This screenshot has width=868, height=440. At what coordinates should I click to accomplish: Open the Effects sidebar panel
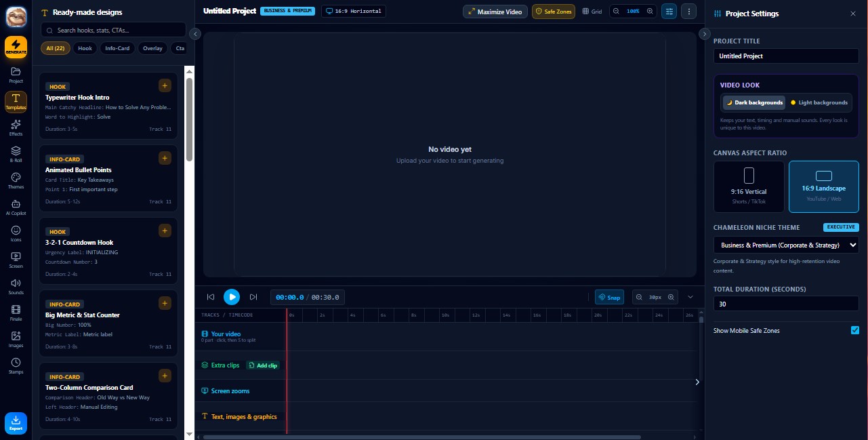16,127
